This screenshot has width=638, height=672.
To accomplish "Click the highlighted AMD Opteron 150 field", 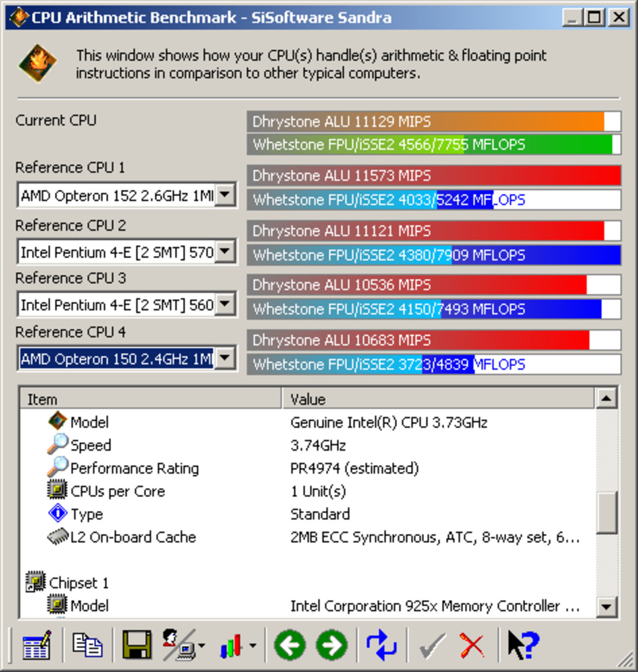I will click(x=117, y=359).
